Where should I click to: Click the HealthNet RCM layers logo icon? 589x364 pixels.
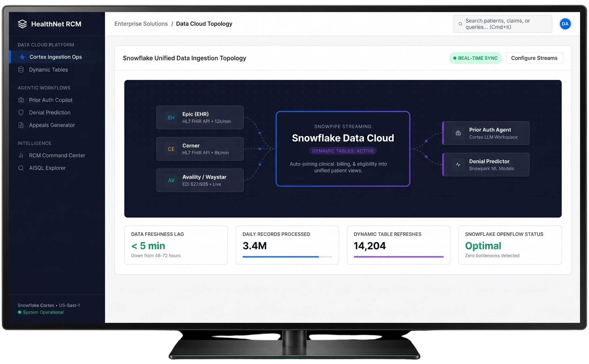click(23, 24)
